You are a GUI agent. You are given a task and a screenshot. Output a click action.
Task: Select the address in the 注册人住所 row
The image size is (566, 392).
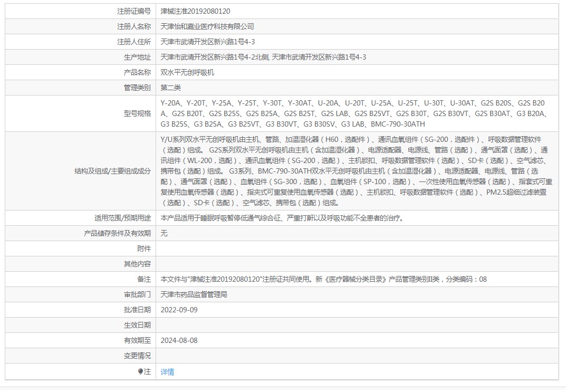pos(207,42)
